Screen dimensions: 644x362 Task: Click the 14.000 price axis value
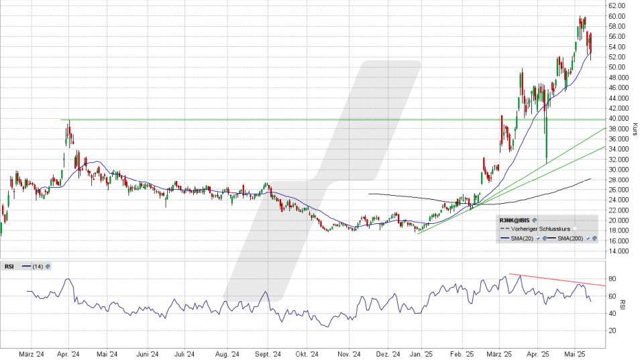click(619, 251)
